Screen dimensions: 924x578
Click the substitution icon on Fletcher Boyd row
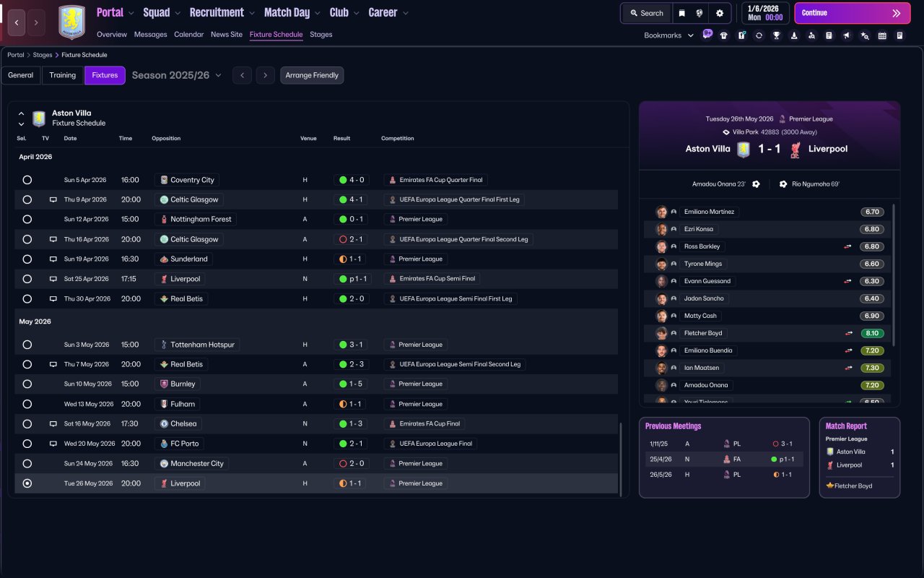point(848,334)
